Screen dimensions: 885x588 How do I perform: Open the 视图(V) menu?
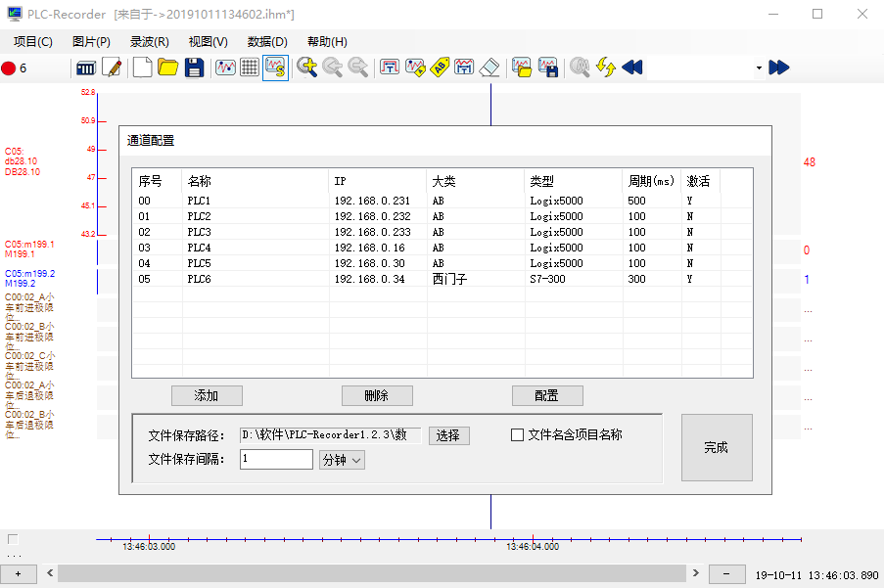click(x=209, y=42)
